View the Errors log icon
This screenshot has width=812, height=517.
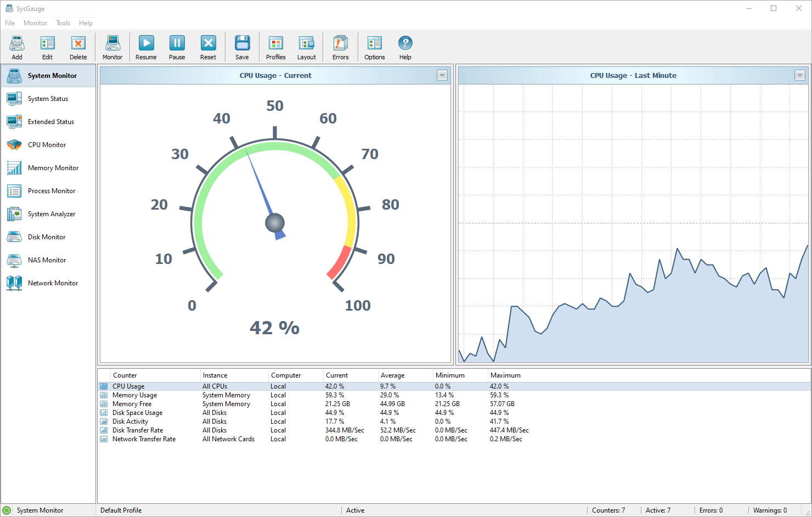pyautogui.click(x=340, y=47)
